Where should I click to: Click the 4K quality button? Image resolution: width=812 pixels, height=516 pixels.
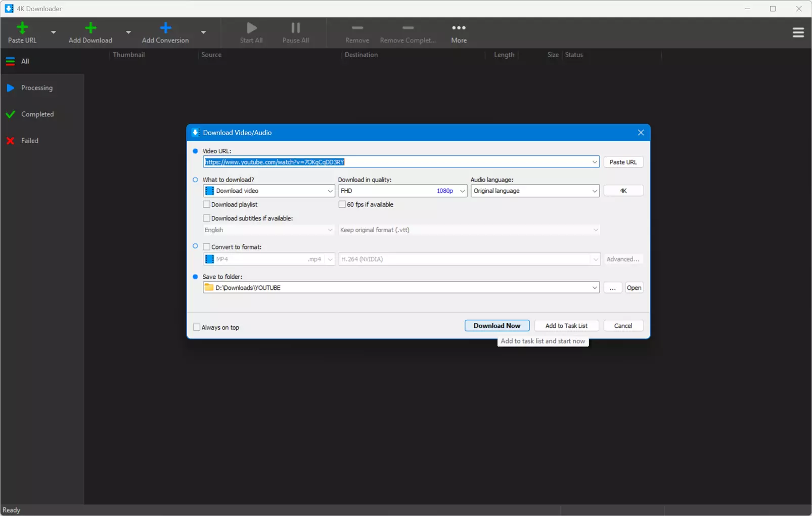(623, 191)
